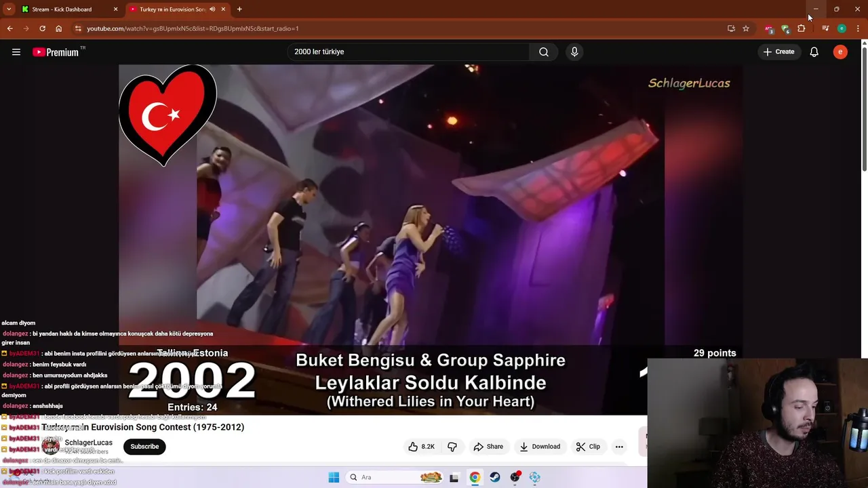View site information icon in address bar
Viewport: 868px width, 488px height.
tap(78, 28)
